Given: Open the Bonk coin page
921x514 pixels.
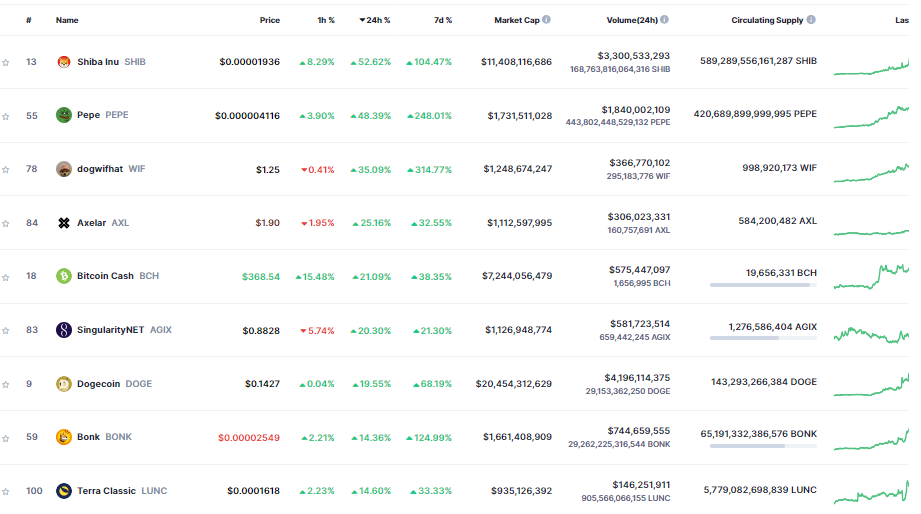Looking at the screenshot, I should (x=88, y=437).
